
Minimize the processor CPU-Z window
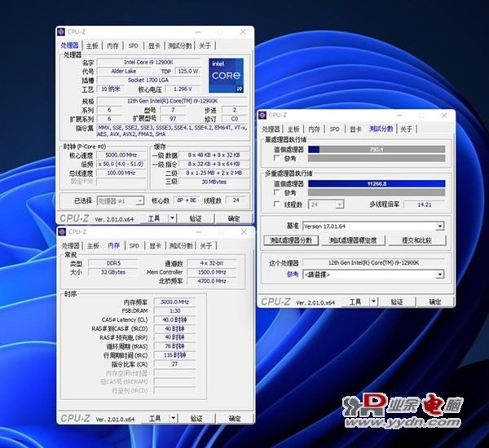pyautogui.click(x=198, y=32)
